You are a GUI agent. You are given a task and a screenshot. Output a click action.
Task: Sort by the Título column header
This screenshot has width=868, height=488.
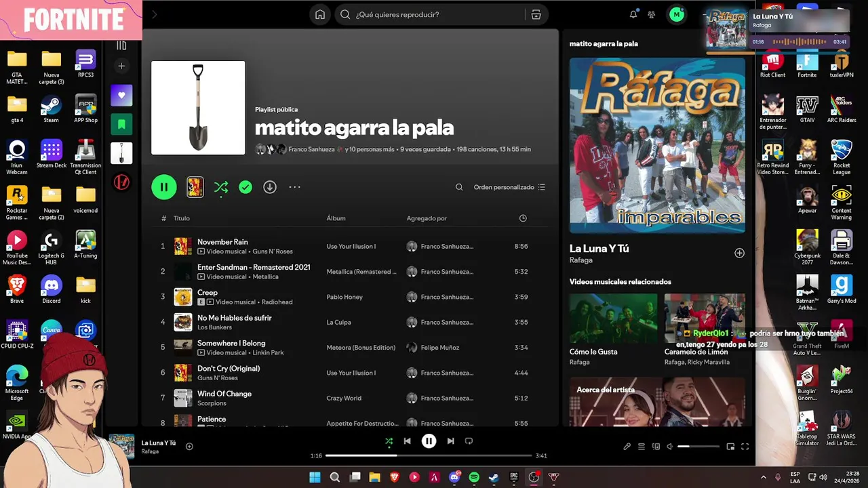182,218
